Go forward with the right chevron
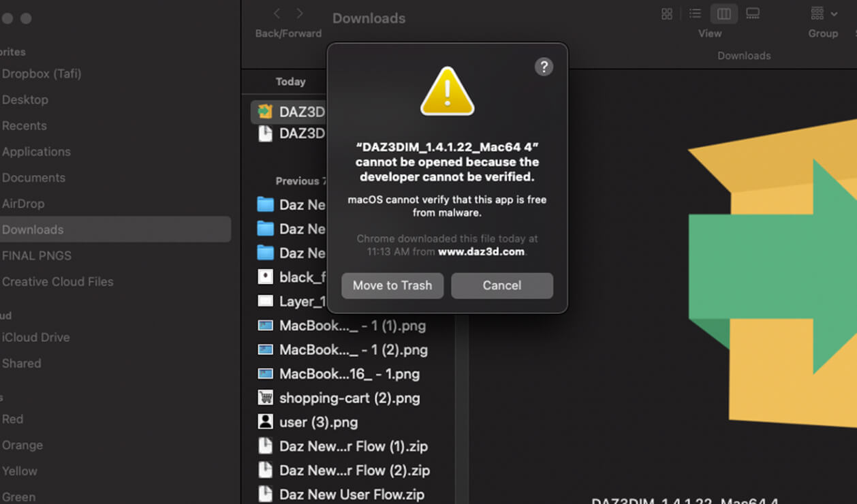The image size is (857, 504). click(x=300, y=14)
